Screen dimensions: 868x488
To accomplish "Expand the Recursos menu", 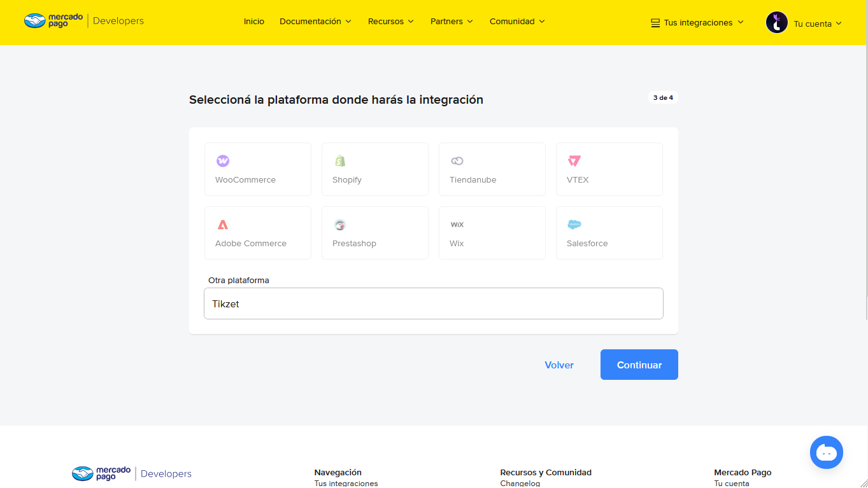I will coord(391,22).
